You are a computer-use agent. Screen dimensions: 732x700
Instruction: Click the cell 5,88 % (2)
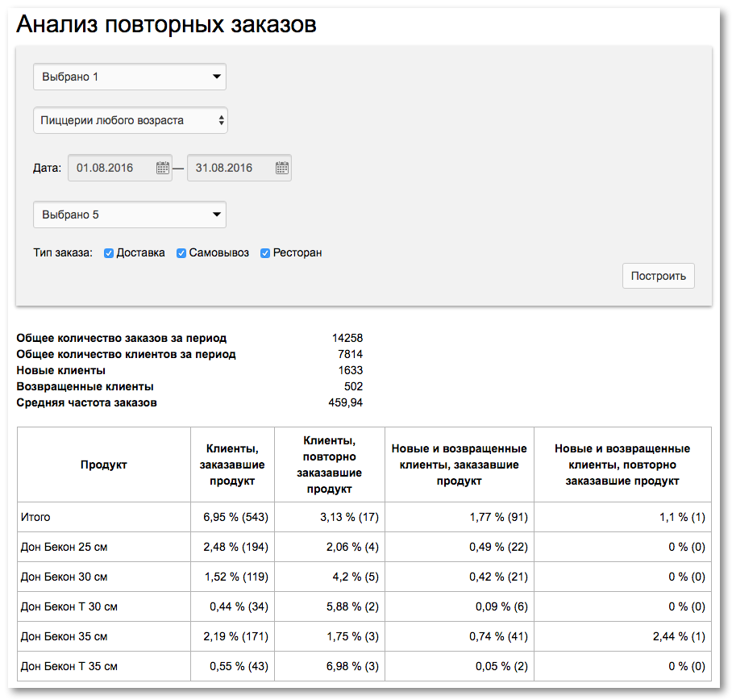330,606
